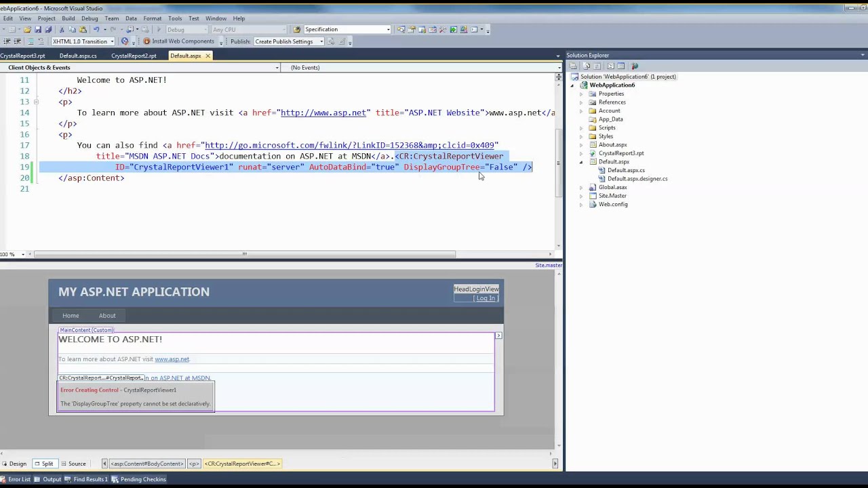Click the Save All toolbar icon
868x488 pixels.
click(47, 30)
